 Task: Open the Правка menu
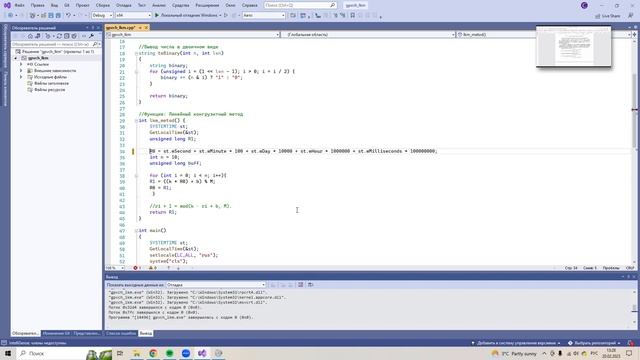coord(38,5)
